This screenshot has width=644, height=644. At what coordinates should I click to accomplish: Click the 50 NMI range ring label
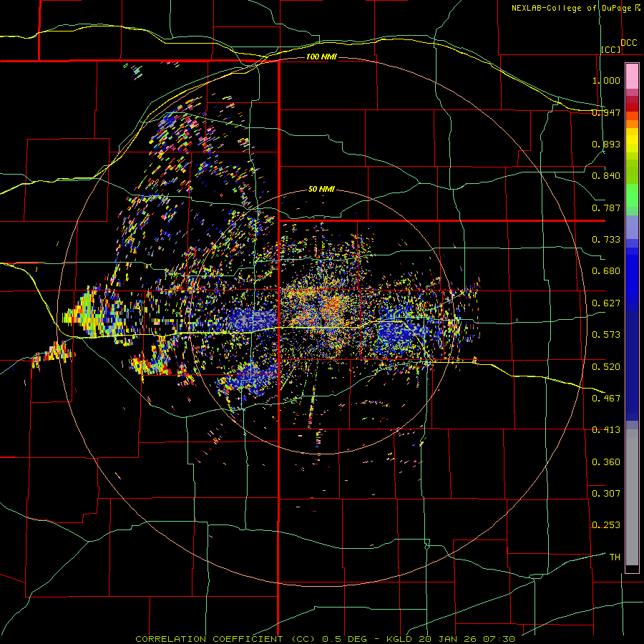tap(321, 190)
